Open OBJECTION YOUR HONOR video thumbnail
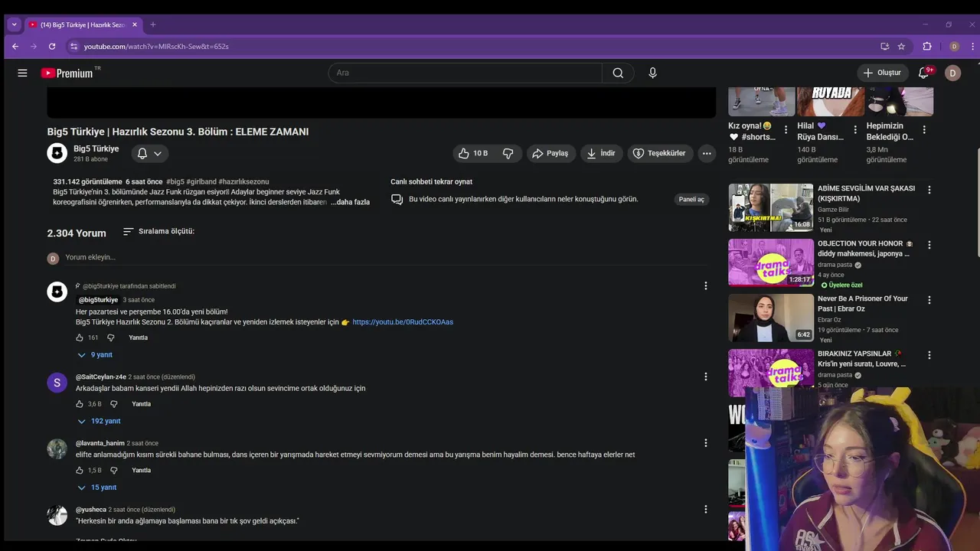 pyautogui.click(x=771, y=262)
